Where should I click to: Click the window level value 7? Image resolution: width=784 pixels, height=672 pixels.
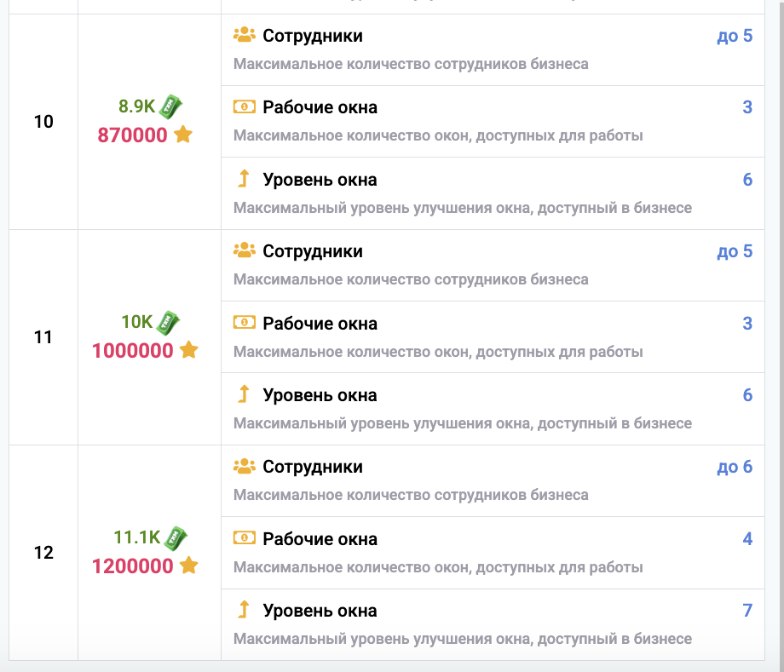(747, 611)
